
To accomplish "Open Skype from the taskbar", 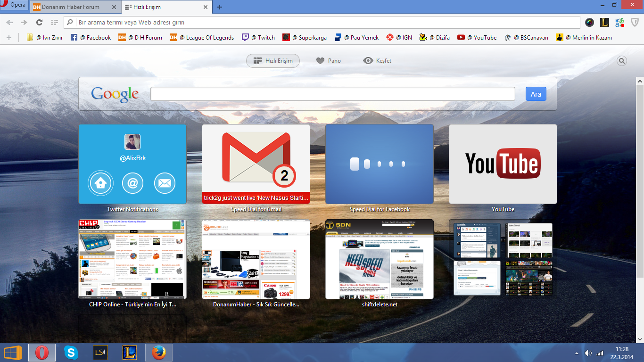I will tap(71, 353).
